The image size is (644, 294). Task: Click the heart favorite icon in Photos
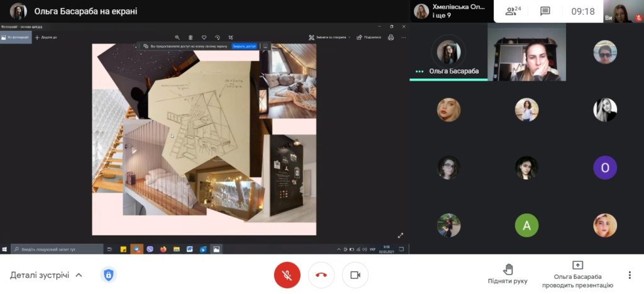click(x=204, y=38)
